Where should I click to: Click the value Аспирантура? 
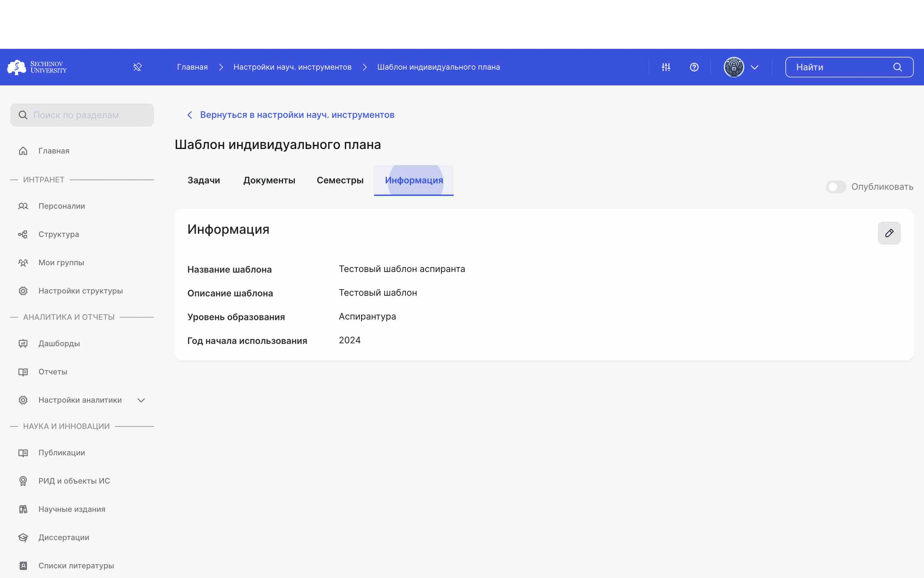pos(367,317)
